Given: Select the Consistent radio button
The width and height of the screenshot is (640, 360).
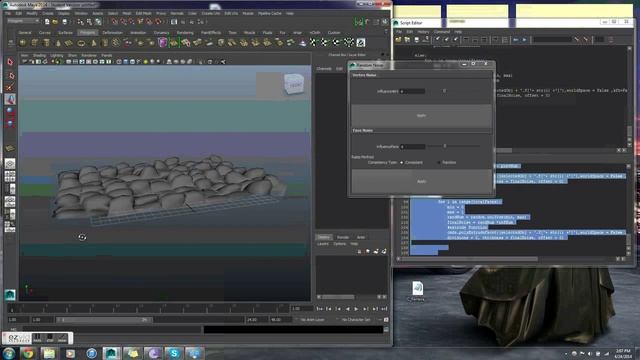Looking at the screenshot, I should [402, 162].
